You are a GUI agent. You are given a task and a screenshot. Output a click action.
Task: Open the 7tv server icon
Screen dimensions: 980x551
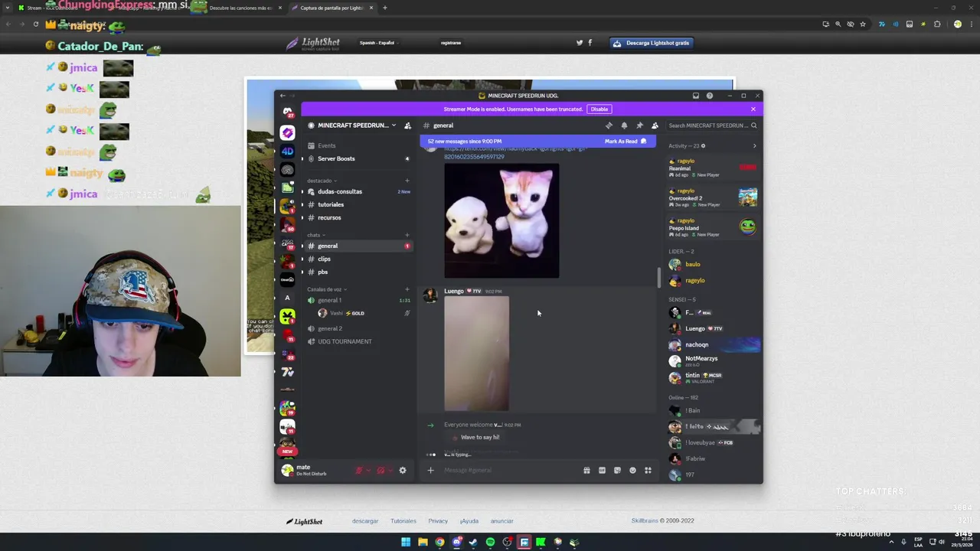(x=287, y=372)
